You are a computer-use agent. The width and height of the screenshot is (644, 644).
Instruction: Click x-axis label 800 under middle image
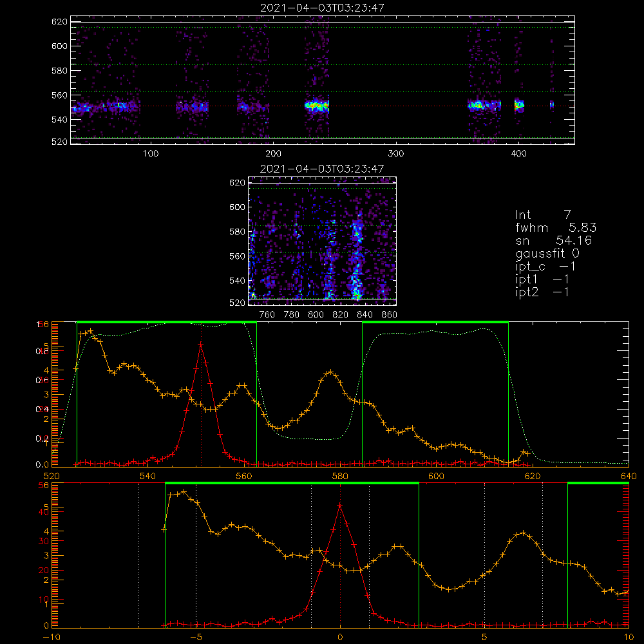[316, 315]
